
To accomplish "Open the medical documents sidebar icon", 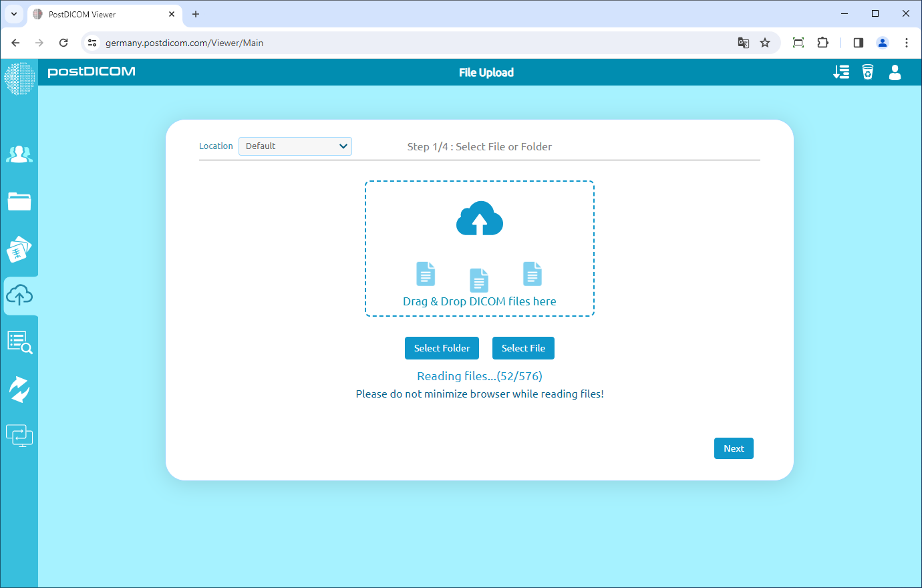I will [19, 249].
